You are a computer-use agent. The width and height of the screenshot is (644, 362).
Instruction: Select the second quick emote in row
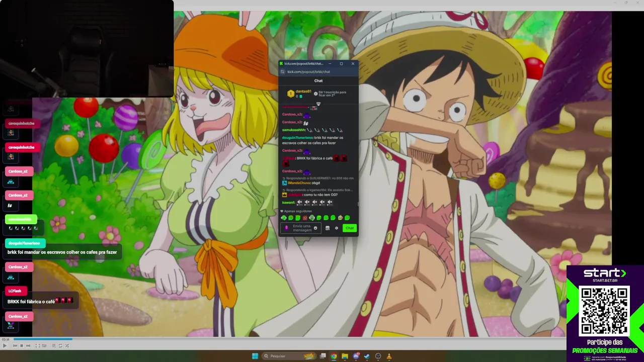[291, 218]
